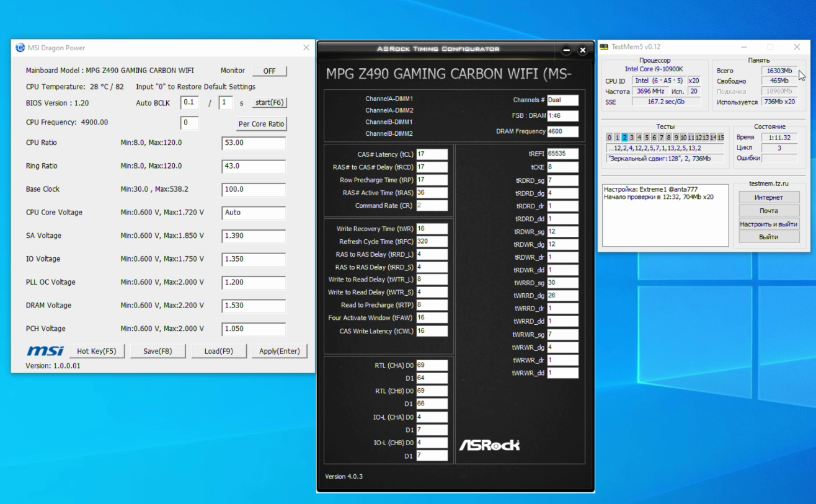Click the Выйти button in TestMem5
Image resolution: width=816 pixels, height=504 pixels.
[769, 237]
